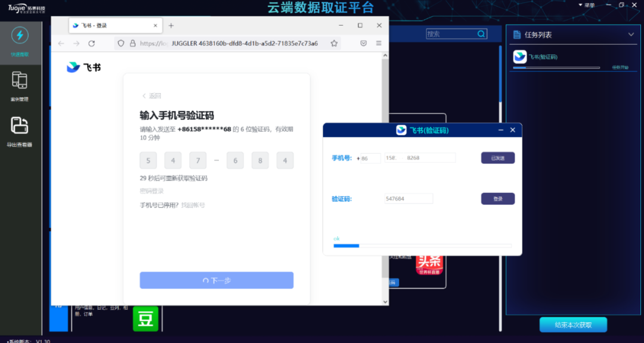Image resolution: width=644 pixels, height=343 pixels.
Task: Click the 29 秒后可重新获取验证码 text
Action: [174, 178]
